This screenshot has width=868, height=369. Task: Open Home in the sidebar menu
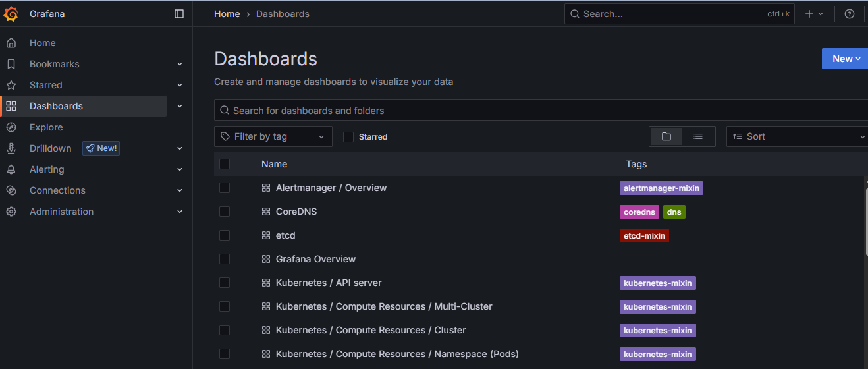pyautogui.click(x=43, y=43)
